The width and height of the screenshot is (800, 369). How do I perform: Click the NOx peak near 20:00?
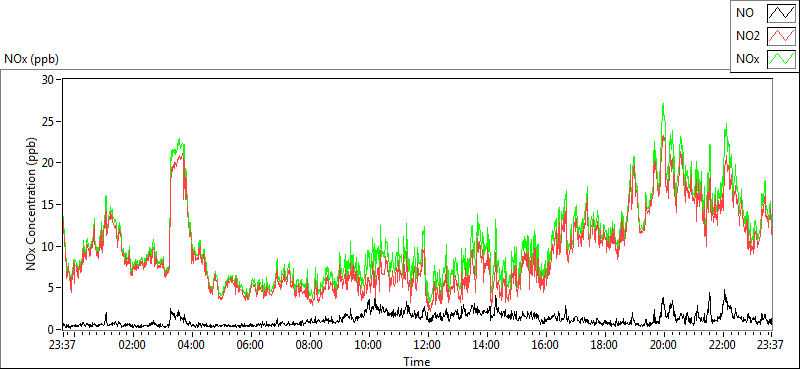click(x=663, y=105)
